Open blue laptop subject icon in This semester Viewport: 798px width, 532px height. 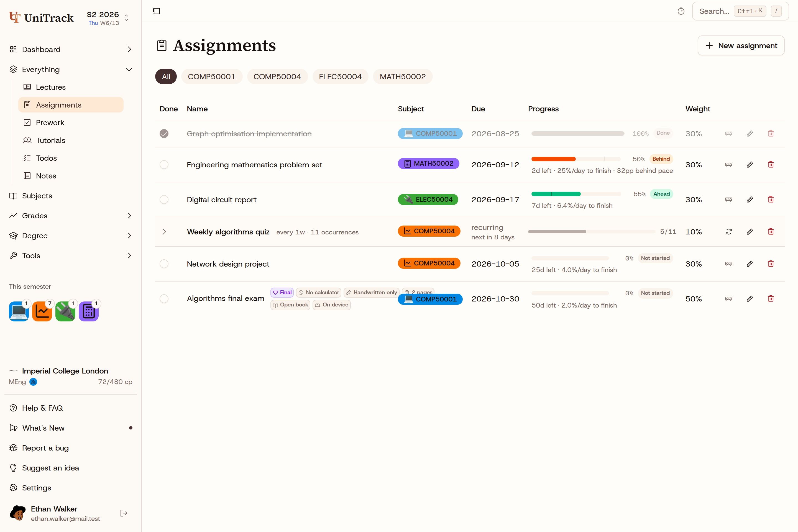click(x=19, y=311)
